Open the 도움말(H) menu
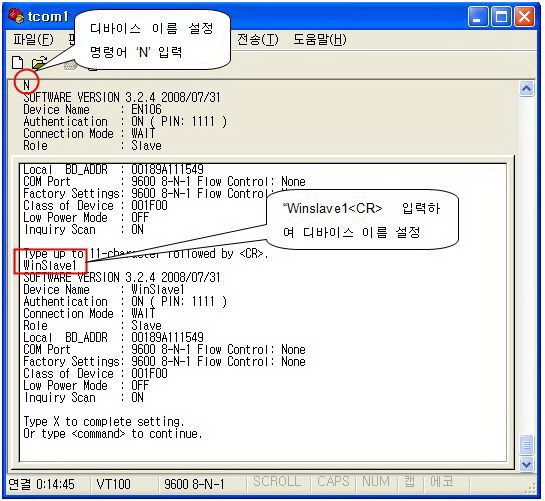The width and height of the screenshot is (545, 501). (x=319, y=39)
